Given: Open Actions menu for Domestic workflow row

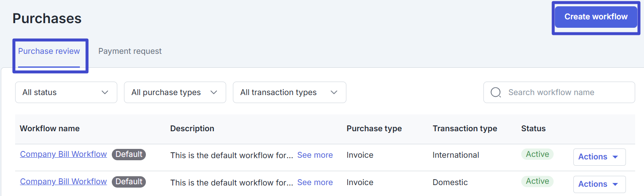Looking at the screenshot, I should 599,184.
